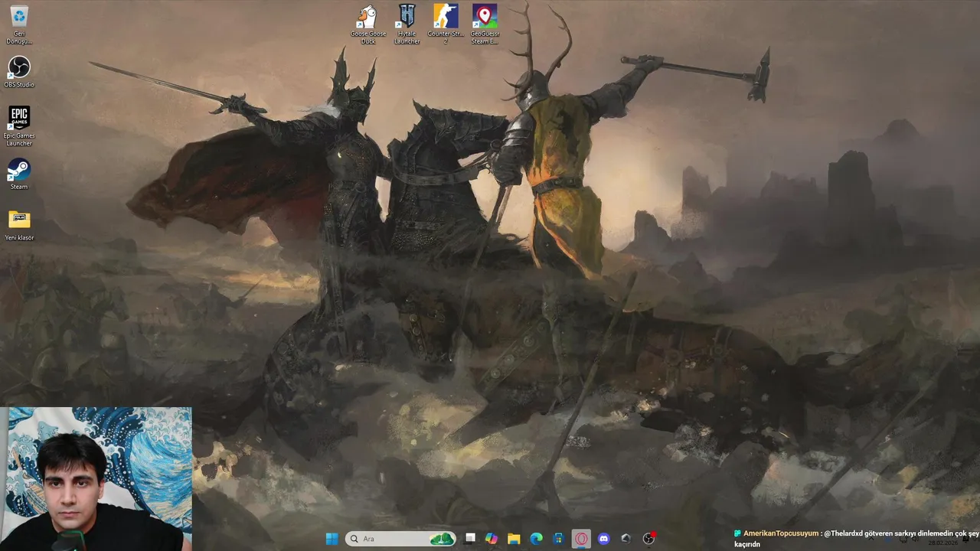
Task: Select the Goose Goose Duck shortcut
Action: tap(368, 24)
